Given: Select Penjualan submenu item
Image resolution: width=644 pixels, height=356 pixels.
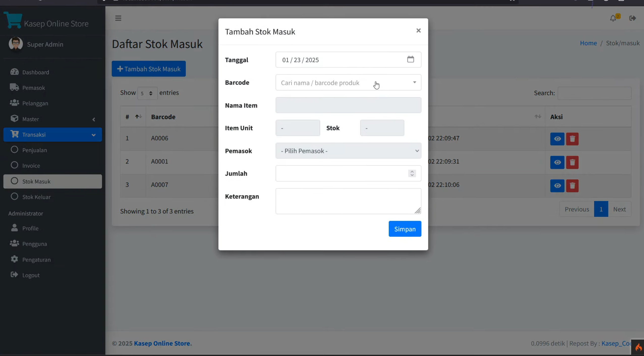Looking at the screenshot, I should click(52, 150).
